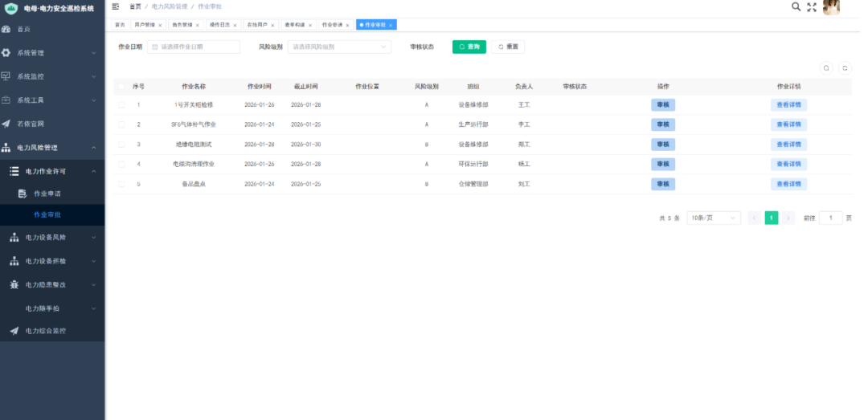Viewport: 868px width, 420px height.
Task: Open the header search icon
Action: pyautogui.click(x=796, y=6)
